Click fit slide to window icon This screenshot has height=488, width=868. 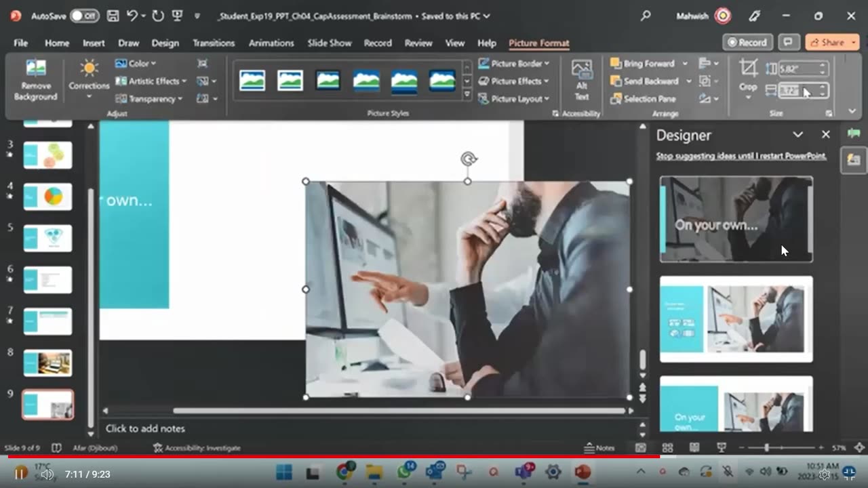tap(859, 448)
